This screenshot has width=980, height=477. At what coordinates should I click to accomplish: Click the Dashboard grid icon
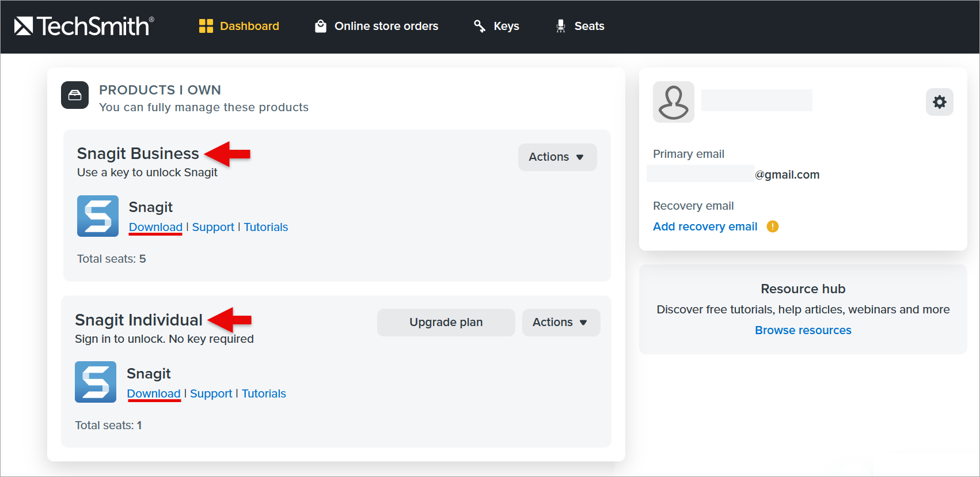[206, 26]
